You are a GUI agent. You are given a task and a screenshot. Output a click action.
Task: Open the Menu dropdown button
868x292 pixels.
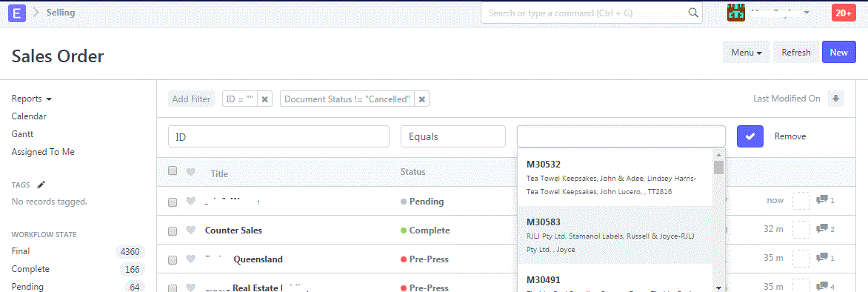point(747,53)
